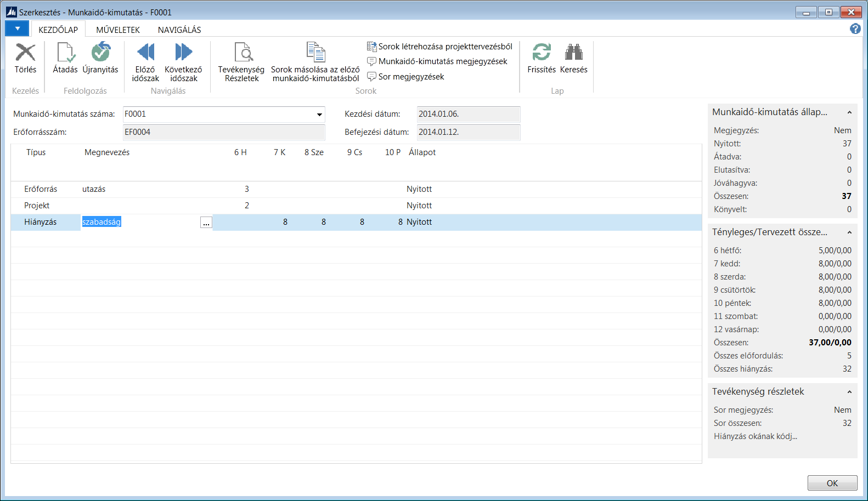The width and height of the screenshot is (868, 501).
Task: Click Sorok létrehozása projekttervezésből
Action: 439,47
